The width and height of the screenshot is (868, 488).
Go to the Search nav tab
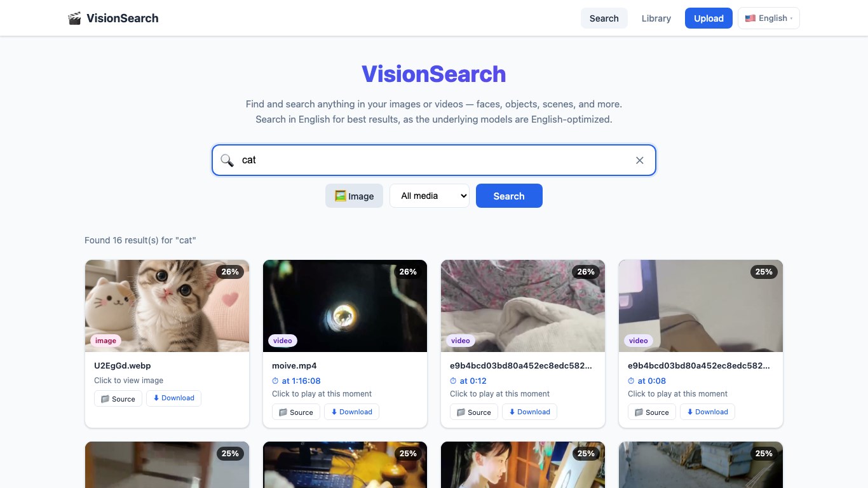[x=604, y=18]
